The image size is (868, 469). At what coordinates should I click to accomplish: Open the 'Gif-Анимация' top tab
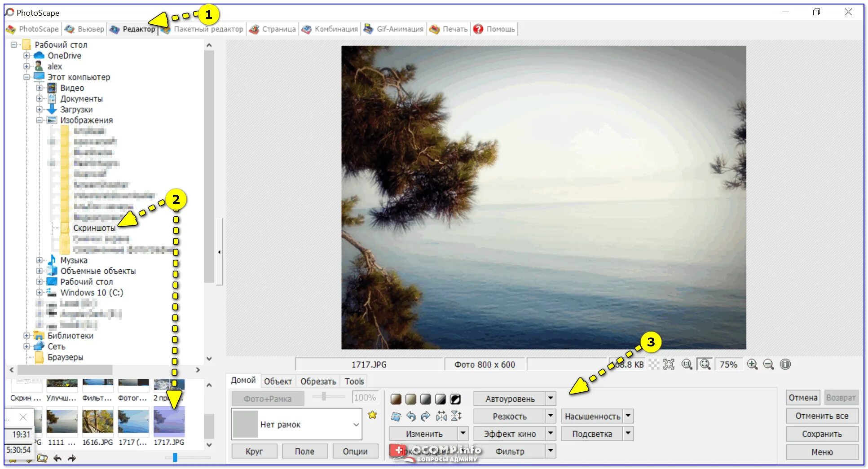(395, 29)
